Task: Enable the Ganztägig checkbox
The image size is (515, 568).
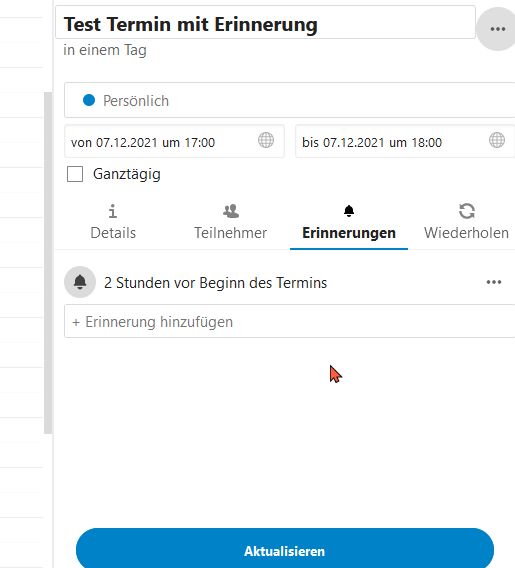Action: pyautogui.click(x=75, y=174)
